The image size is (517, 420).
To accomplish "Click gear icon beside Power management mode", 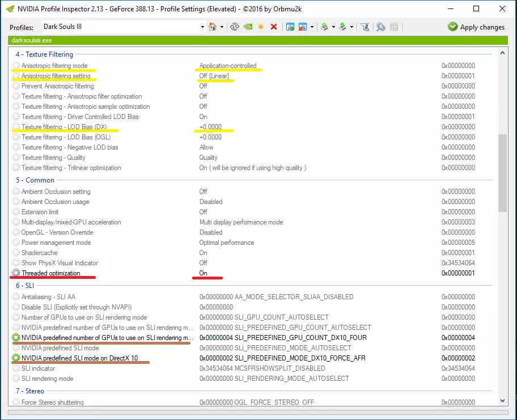I will point(16,243).
